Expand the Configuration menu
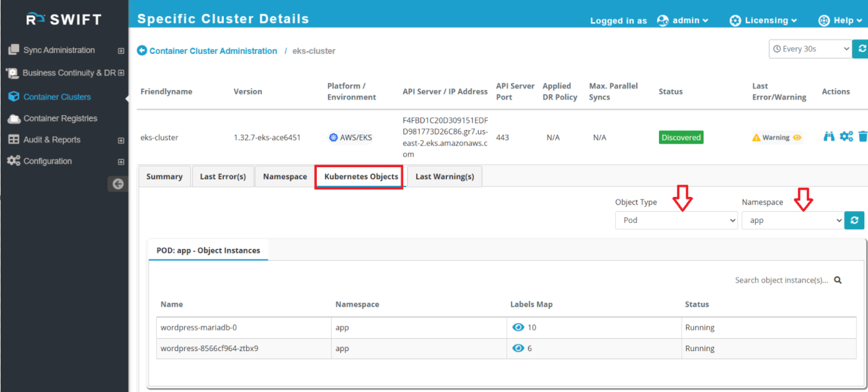 click(x=121, y=162)
